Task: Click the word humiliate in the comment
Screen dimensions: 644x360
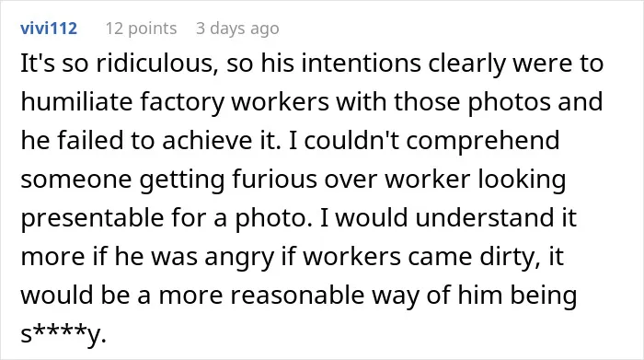Action: click(76, 102)
